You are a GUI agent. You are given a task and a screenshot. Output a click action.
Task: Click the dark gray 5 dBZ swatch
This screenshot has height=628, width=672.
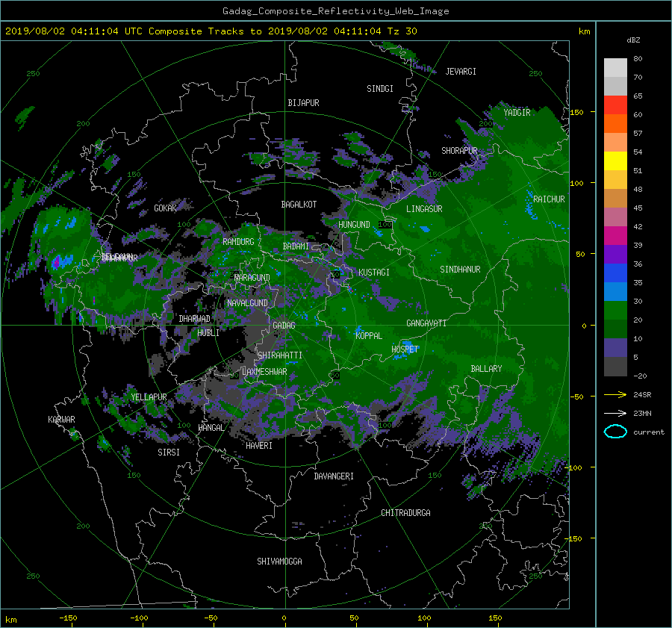(615, 367)
